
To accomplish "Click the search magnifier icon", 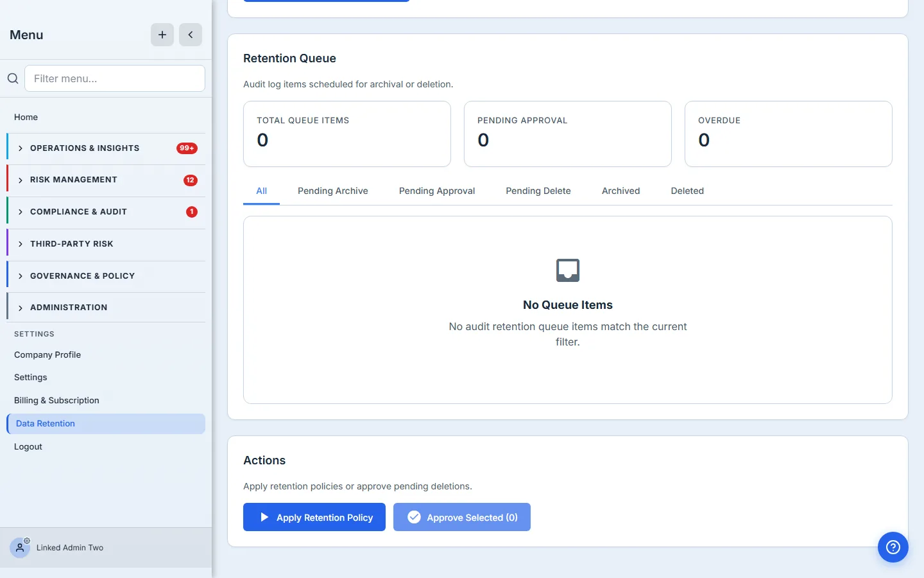I will [13, 78].
